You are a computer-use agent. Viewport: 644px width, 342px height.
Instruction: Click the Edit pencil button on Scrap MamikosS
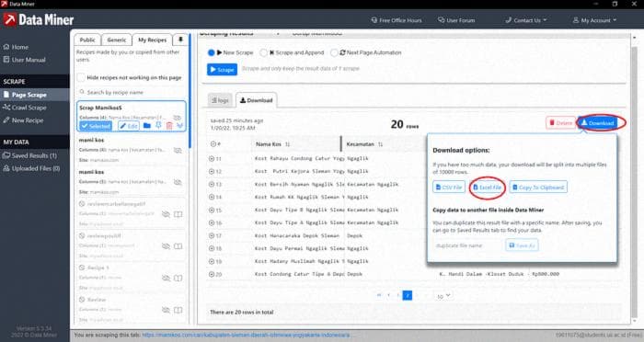[129, 126]
